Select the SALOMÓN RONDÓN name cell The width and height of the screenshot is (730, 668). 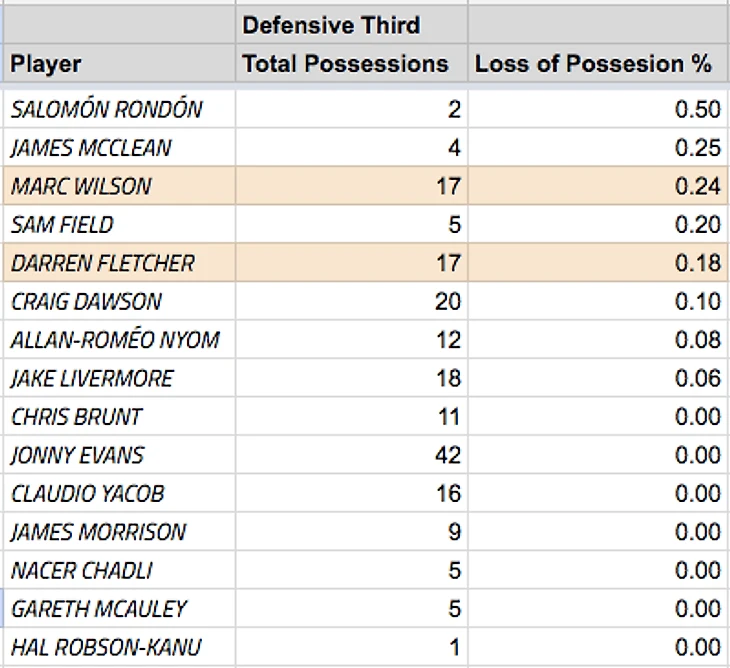[x=119, y=109]
